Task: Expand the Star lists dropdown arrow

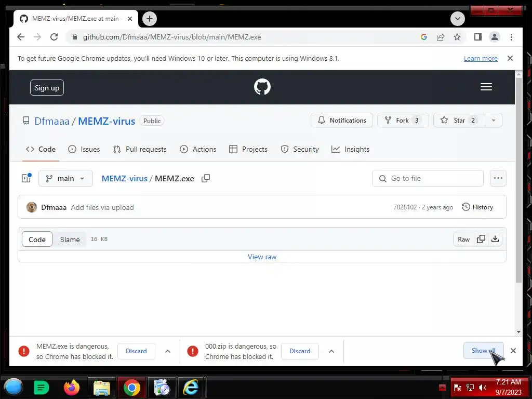Action: click(494, 121)
